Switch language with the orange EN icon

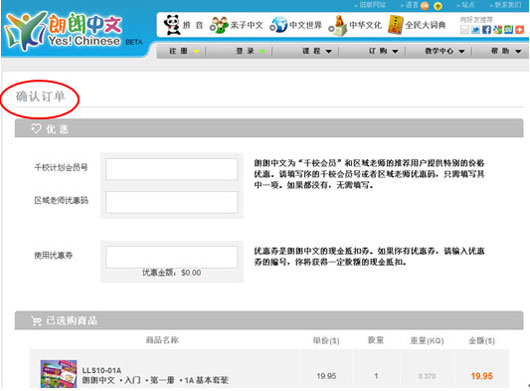[424, 5]
